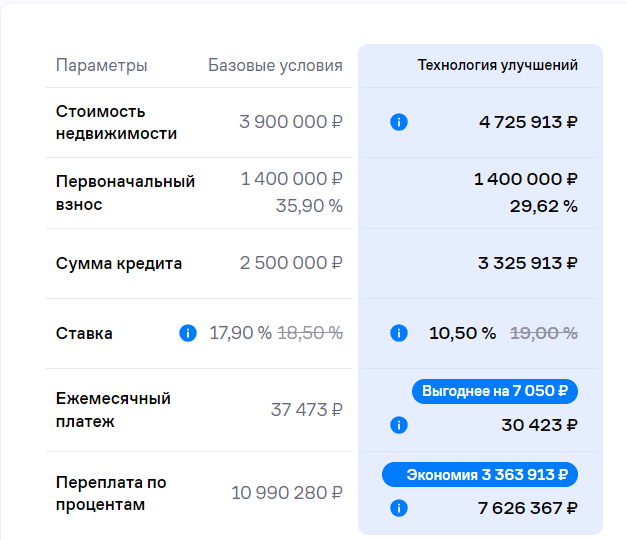Click the "Переплата по процентам" row label

point(111,494)
